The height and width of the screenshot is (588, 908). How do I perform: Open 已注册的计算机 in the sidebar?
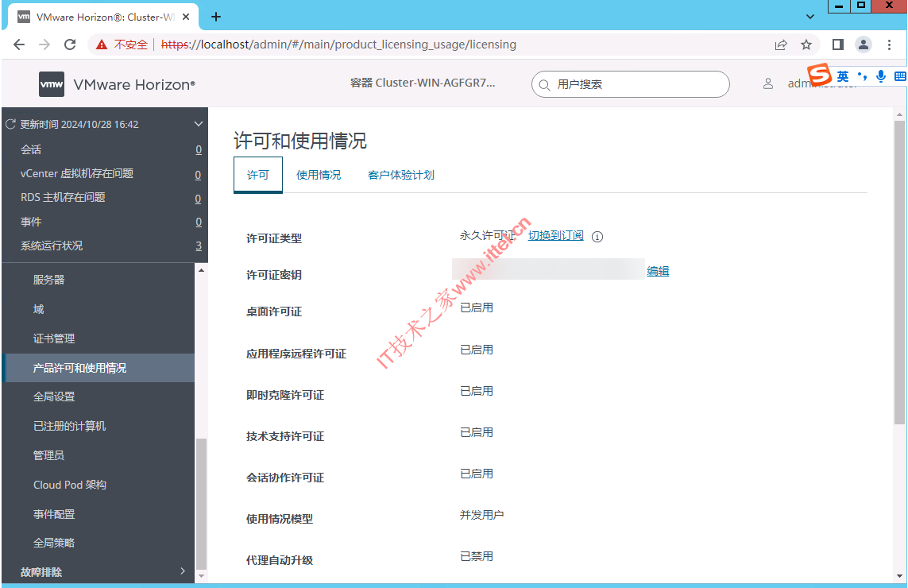[x=69, y=426]
